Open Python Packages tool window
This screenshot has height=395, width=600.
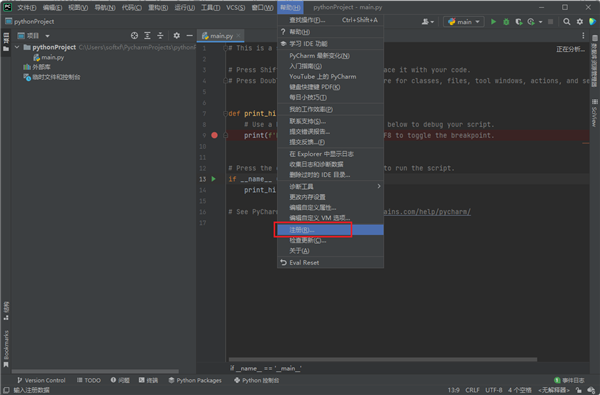point(195,380)
